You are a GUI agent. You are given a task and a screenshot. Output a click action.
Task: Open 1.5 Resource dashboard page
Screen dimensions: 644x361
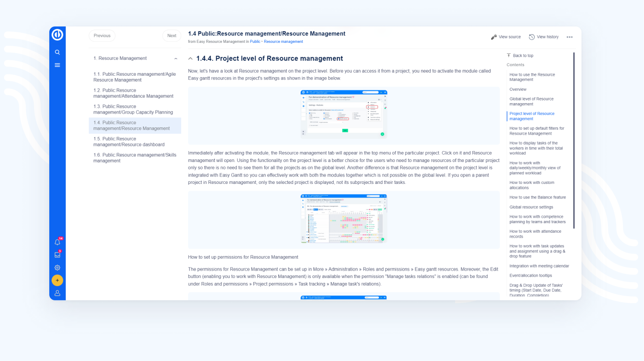point(129,141)
